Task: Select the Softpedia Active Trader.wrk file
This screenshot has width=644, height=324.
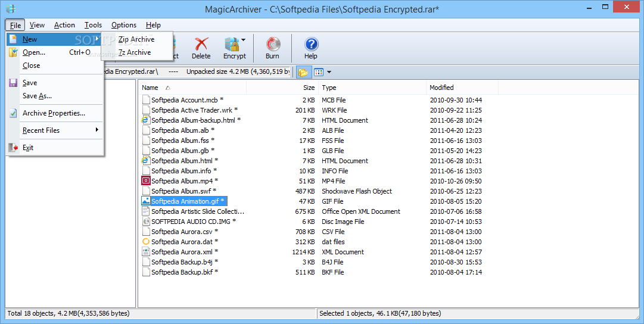Action: 194,110
